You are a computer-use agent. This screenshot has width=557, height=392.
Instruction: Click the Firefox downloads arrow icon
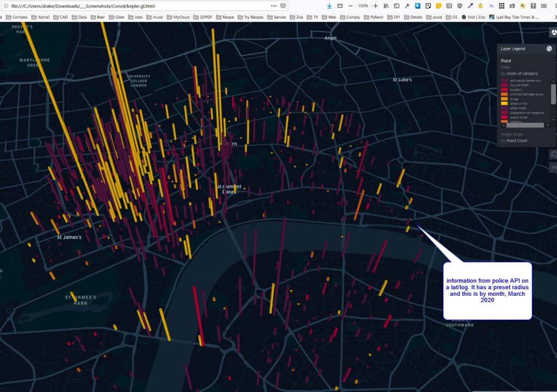point(329,5)
